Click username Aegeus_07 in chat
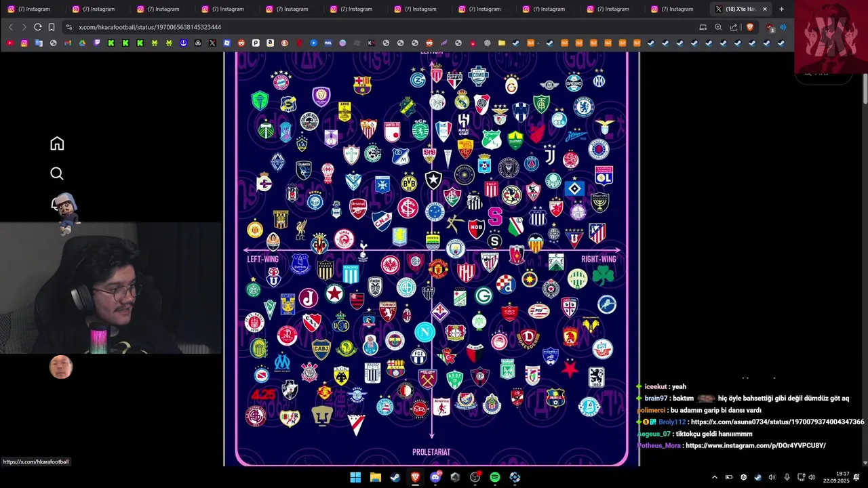This screenshot has height=488, width=868. click(654, 434)
